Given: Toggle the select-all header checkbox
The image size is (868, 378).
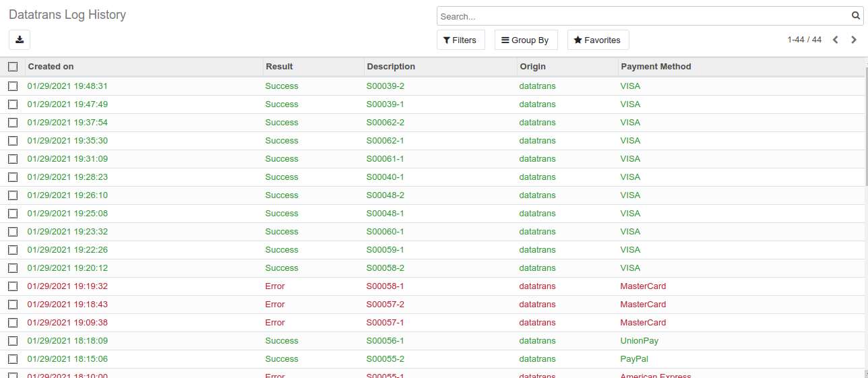Looking at the screenshot, I should [13, 67].
